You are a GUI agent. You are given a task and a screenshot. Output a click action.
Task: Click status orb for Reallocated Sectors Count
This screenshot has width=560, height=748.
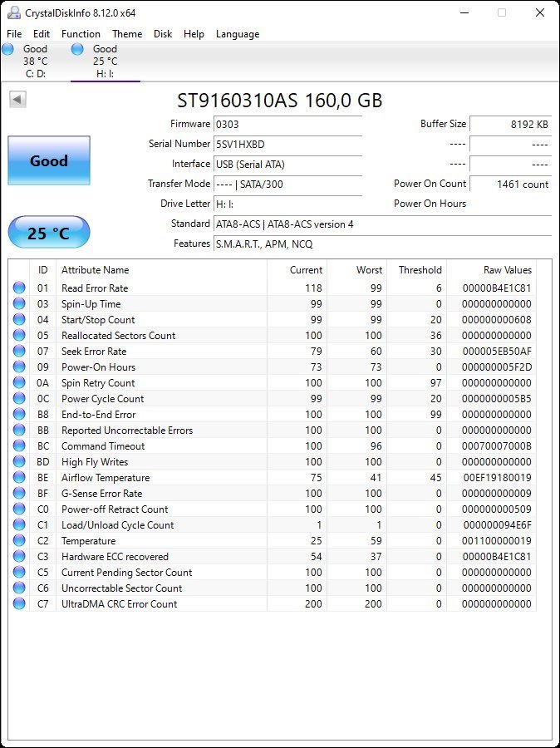coord(19,335)
